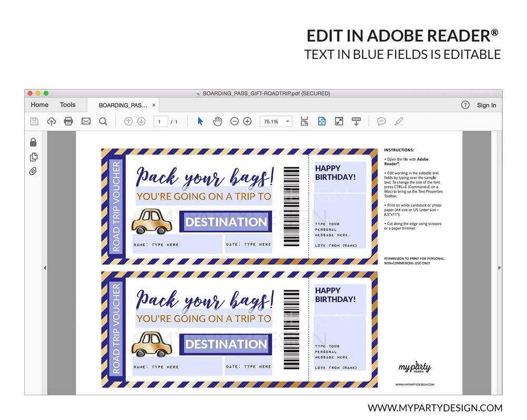Switch to the Tools tab
The image size is (527, 420).
pyautogui.click(x=67, y=105)
